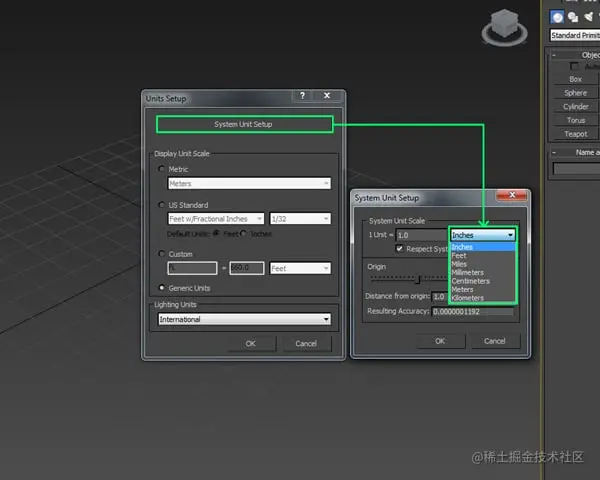
Task: Click the Origin slider handle
Action: (x=418, y=279)
